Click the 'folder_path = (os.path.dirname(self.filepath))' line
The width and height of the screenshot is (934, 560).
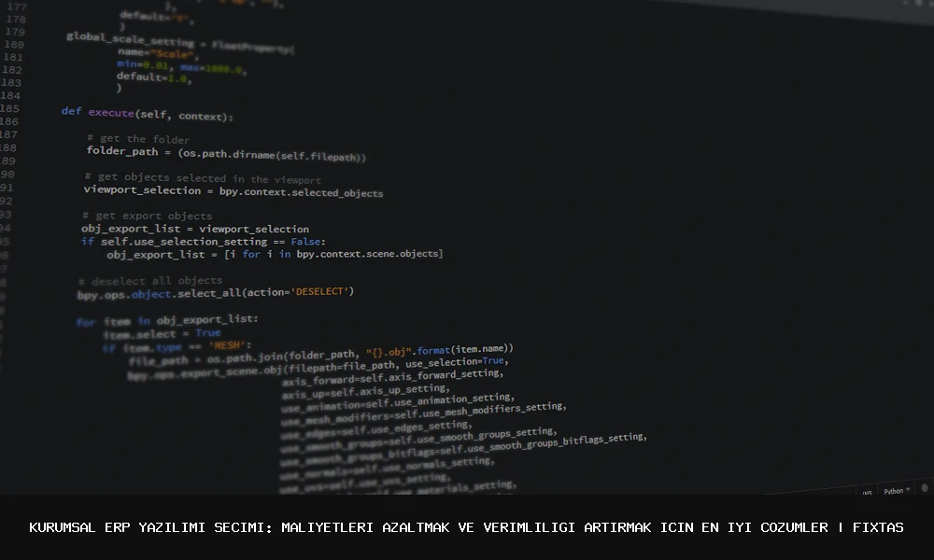pyautogui.click(x=226, y=154)
